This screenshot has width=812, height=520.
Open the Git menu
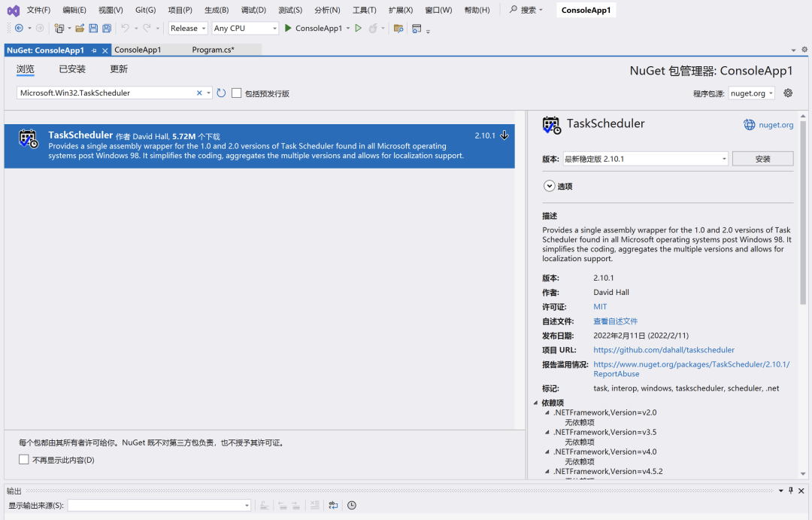pos(146,10)
